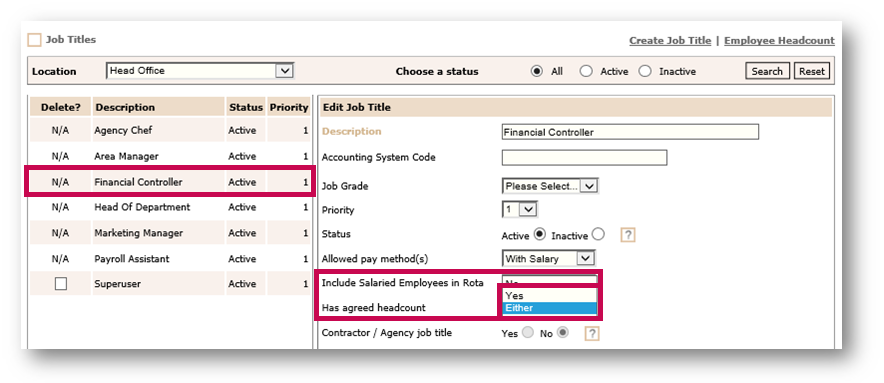Image resolution: width=884 pixels, height=383 pixels.
Task: Click the Delete? column header
Action: tap(60, 107)
